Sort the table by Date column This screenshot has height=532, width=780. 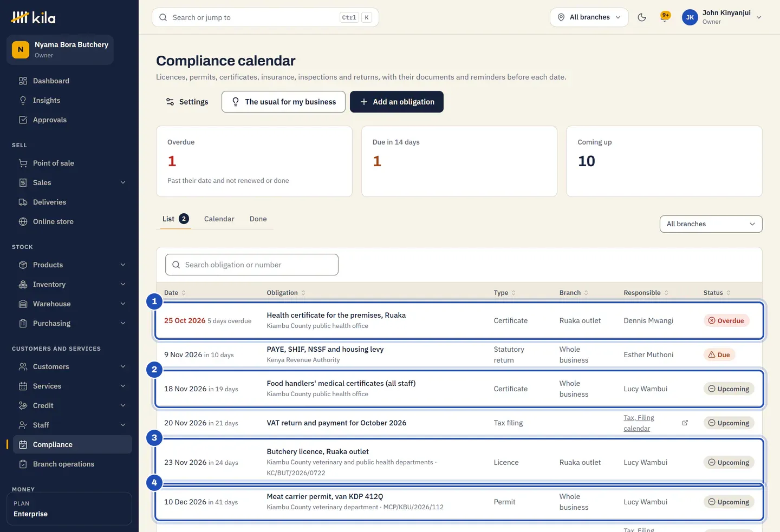pos(175,293)
